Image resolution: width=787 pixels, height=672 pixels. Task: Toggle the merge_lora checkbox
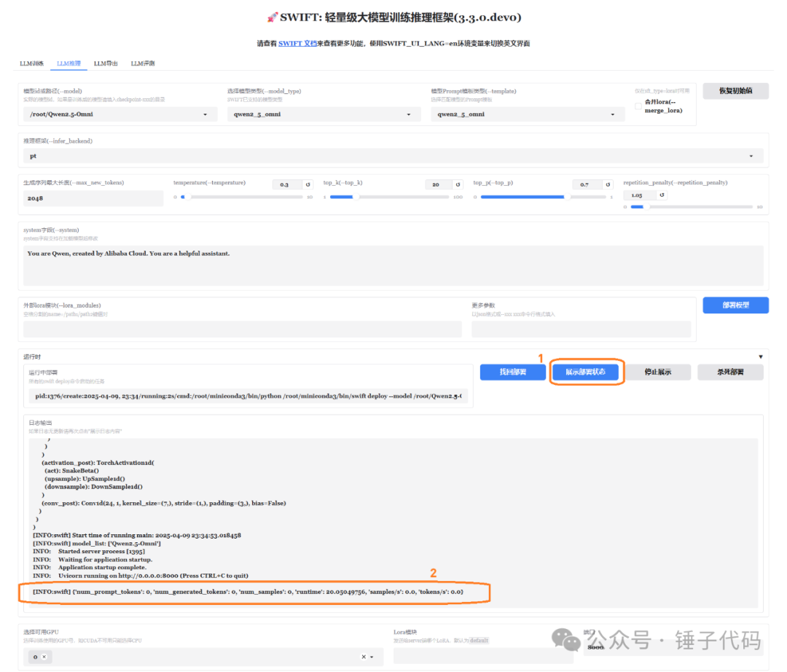[638, 106]
